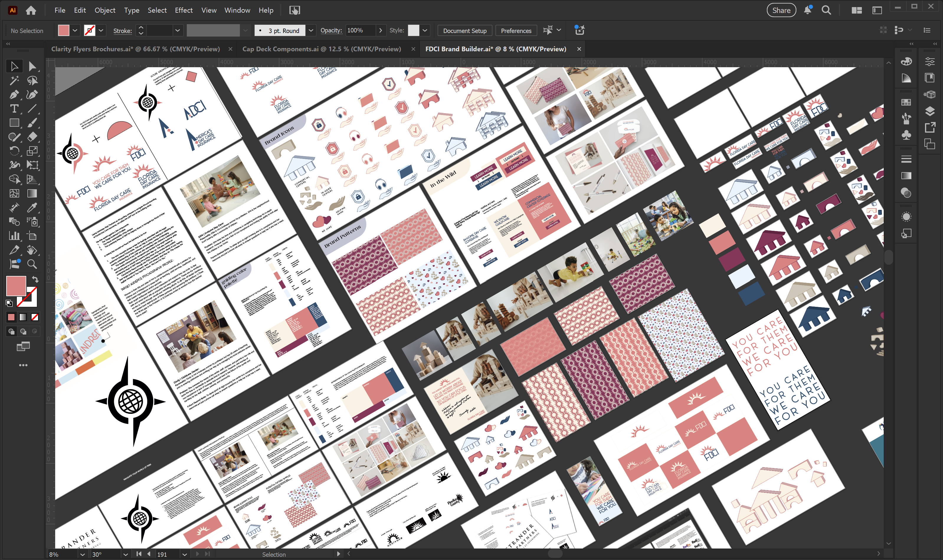Switch to Draw Behind mode

[23, 332]
